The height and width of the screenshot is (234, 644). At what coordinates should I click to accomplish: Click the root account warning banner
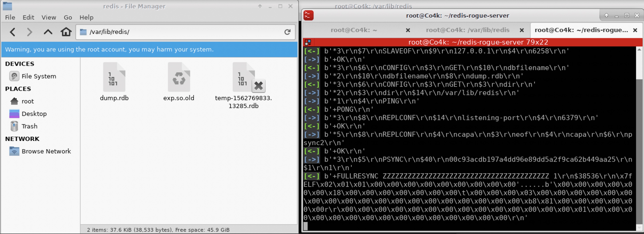click(149, 49)
